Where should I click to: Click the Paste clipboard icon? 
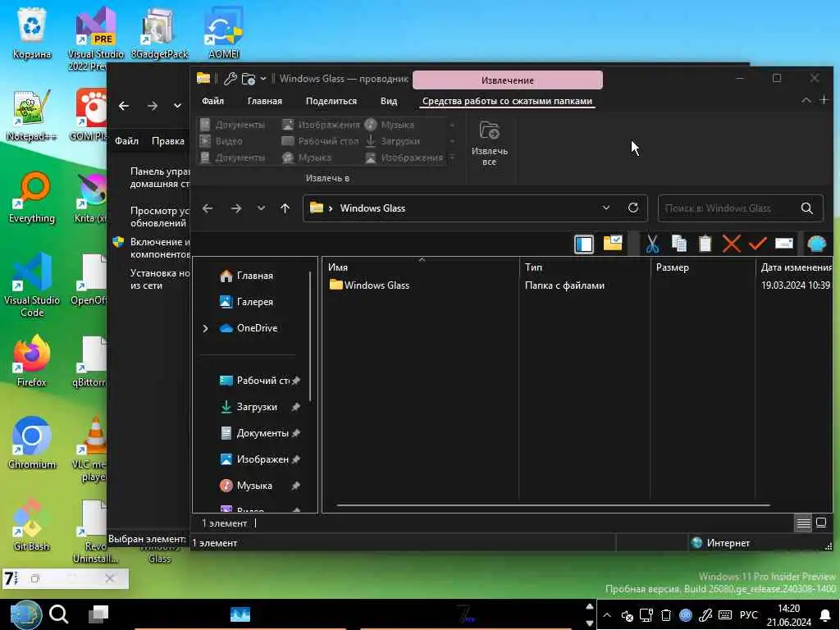point(705,244)
